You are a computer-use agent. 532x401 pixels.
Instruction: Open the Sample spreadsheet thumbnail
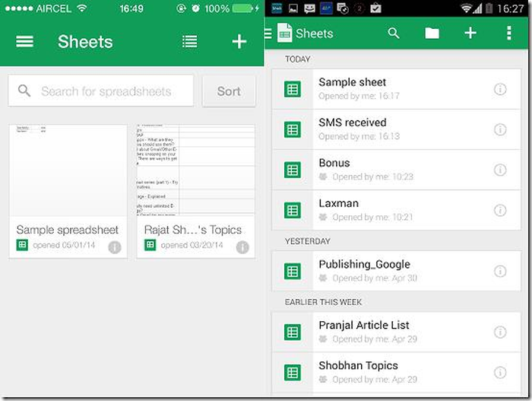68,171
